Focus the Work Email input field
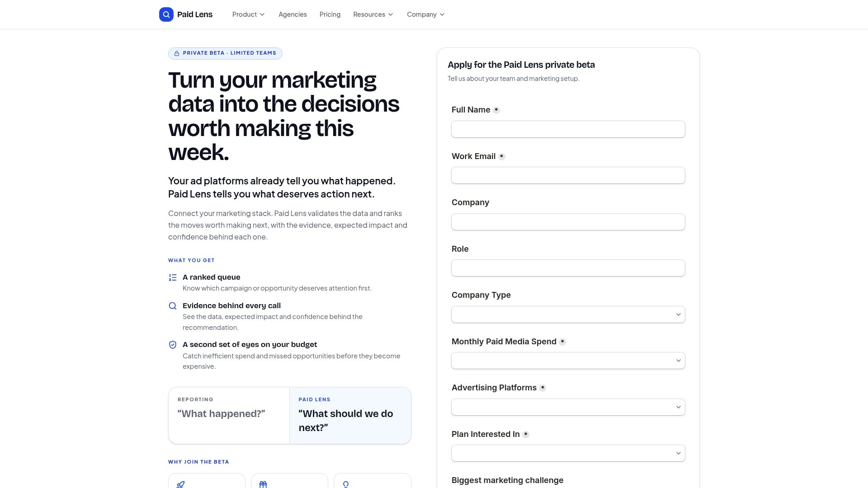This screenshot has height=488, width=868. [x=568, y=175]
